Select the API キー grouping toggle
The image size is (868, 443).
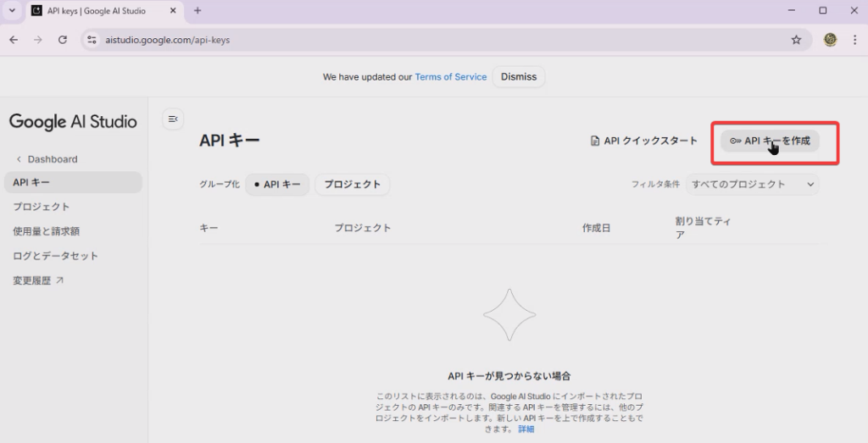(277, 184)
